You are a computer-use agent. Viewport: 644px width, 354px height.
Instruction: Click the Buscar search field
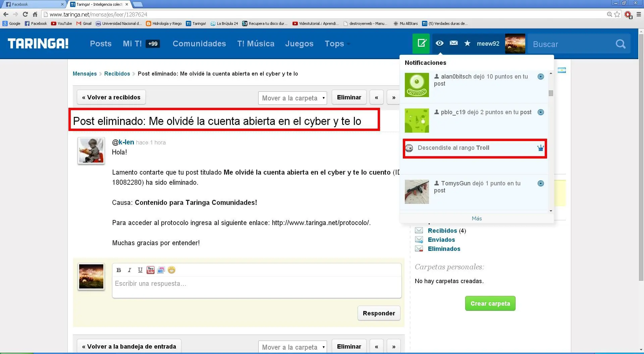pyautogui.click(x=572, y=44)
